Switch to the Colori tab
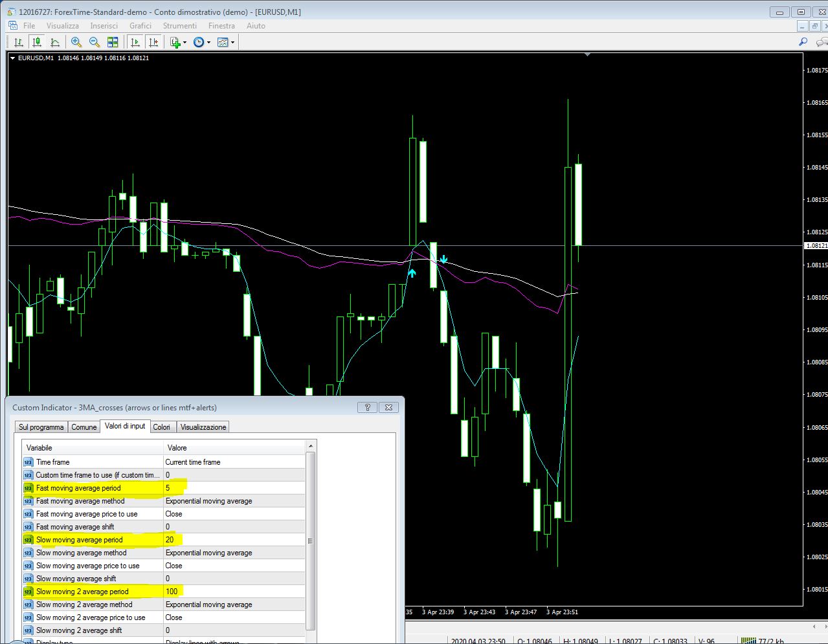The width and height of the screenshot is (828, 644). (162, 427)
